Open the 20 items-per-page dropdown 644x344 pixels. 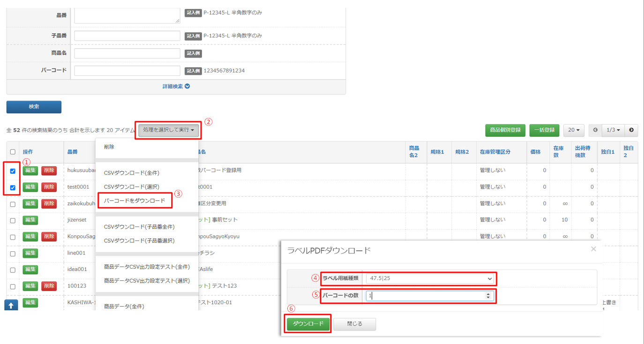pos(574,130)
